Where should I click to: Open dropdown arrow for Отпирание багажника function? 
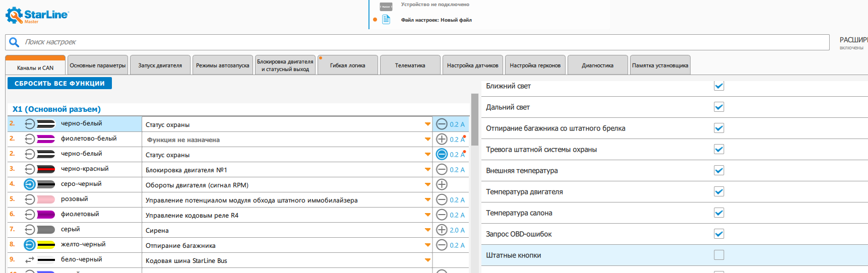coord(427,245)
